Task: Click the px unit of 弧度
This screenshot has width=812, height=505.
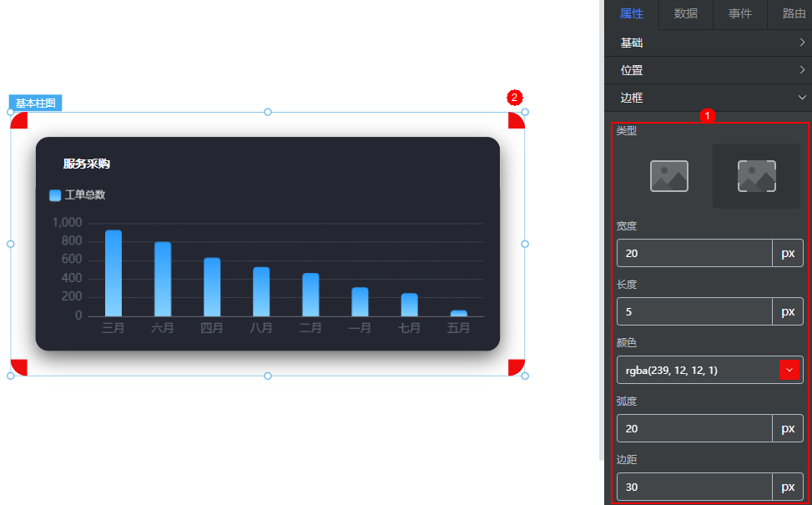Action: (788, 428)
